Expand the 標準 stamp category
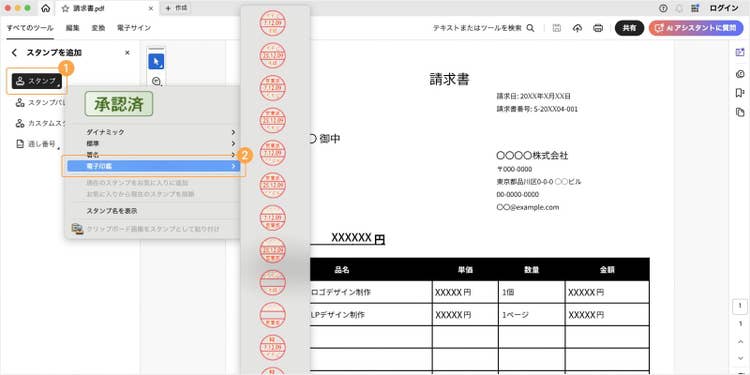 tap(155, 143)
